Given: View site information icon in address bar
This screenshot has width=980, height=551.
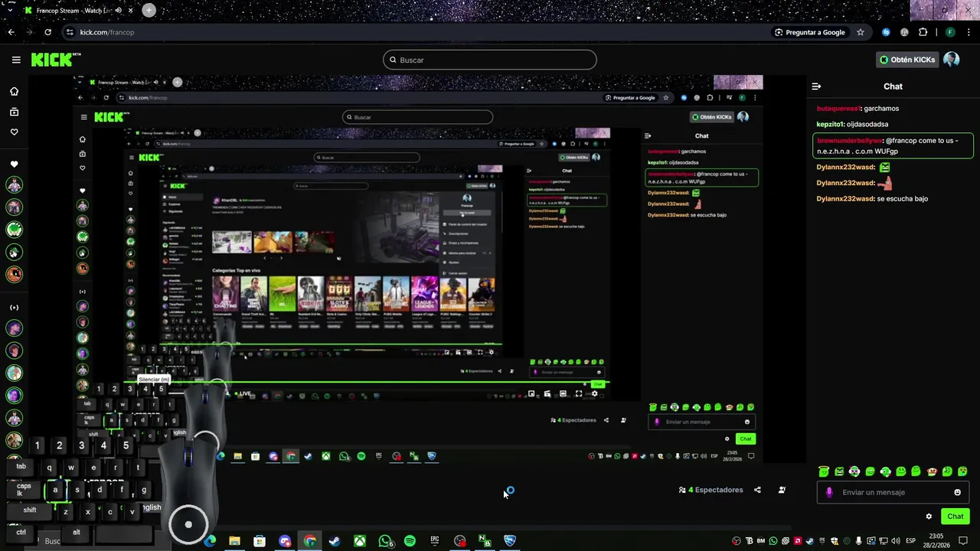Looking at the screenshot, I should click(70, 32).
